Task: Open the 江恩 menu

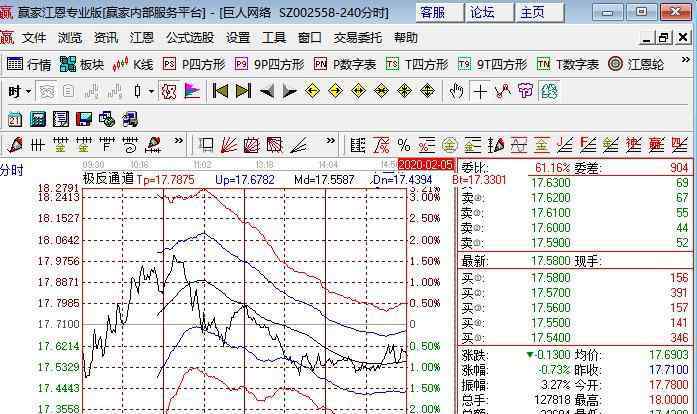Action: pyautogui.click(x=142, y=38)
